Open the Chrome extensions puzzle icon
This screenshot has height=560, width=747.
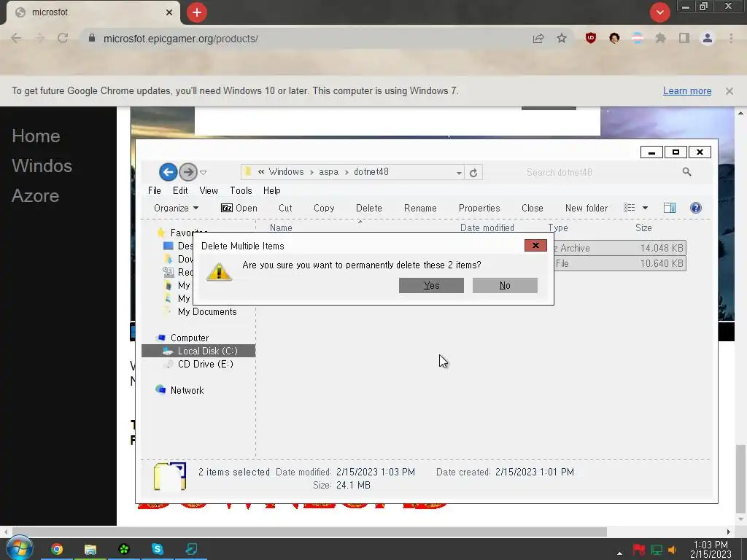(660, 38)
